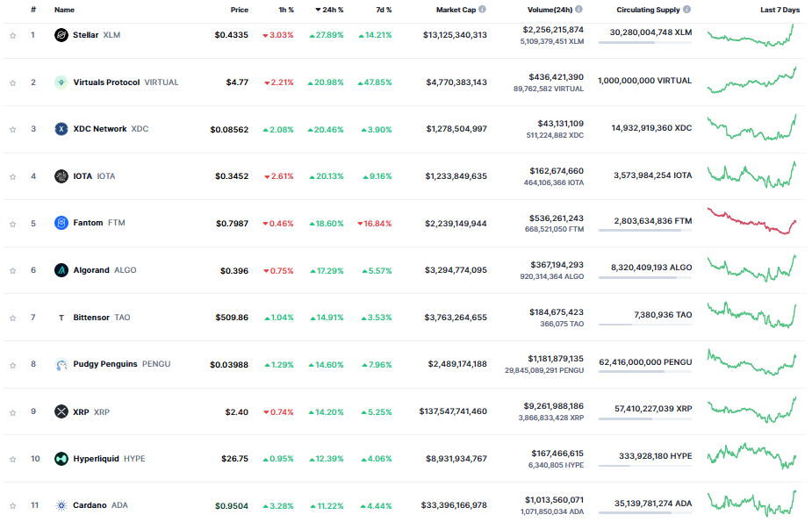Click the XRP coin logo icon
The height and width of the screenshot is (522, 812).
coord(61,411)
